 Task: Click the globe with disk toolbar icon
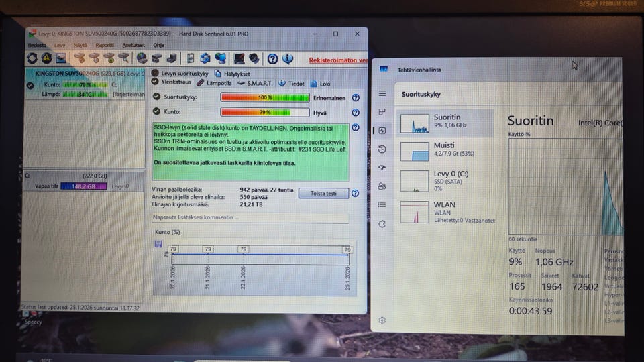coord(142,58)
